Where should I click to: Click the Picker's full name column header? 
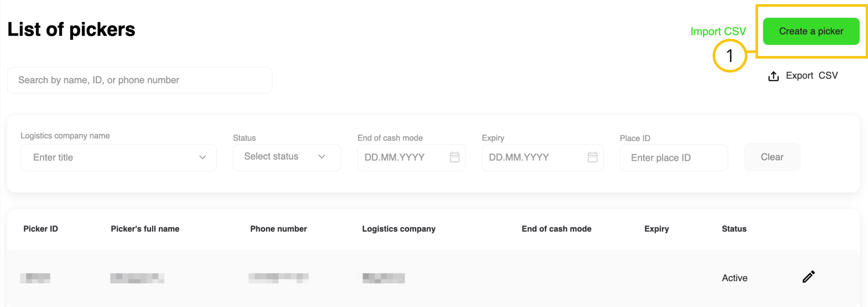[145, 229]
